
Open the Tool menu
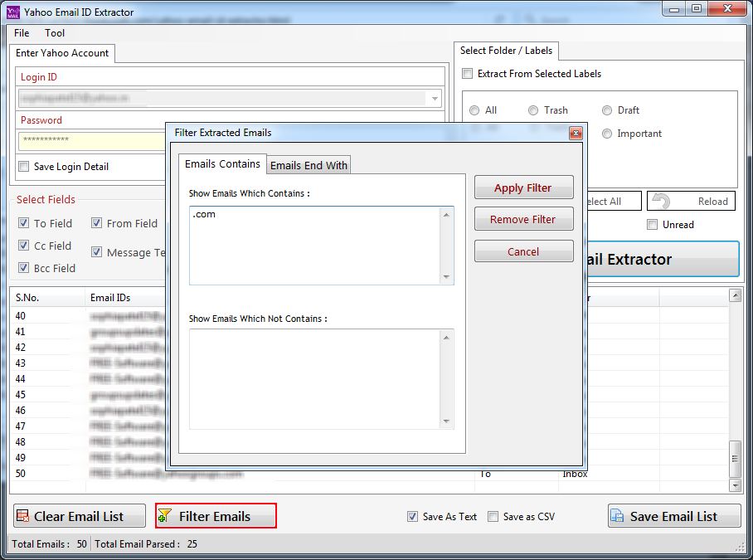click(x=55, y=33)
